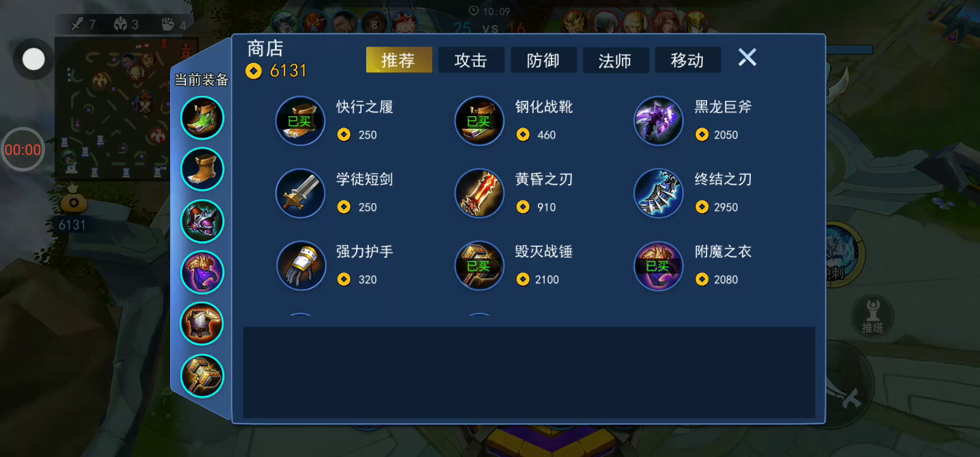The width and height of the screenshot is (980, 457).
Task: Tap the 毁灭战锤 hammer icon
Action: point(479,265)
